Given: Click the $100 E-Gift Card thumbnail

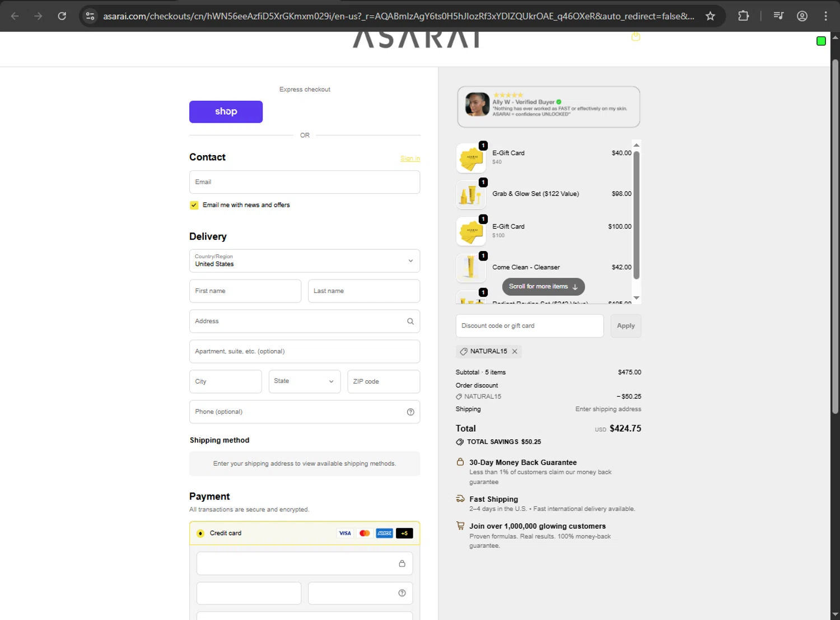Looking at the screenshot, I should (x=471, y=231).
